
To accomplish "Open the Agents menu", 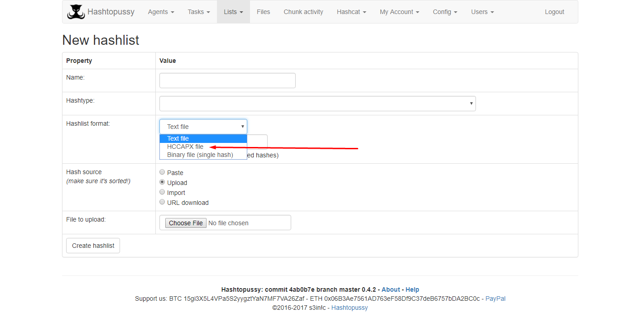I will pyautogui.click(x=160, y=12).
